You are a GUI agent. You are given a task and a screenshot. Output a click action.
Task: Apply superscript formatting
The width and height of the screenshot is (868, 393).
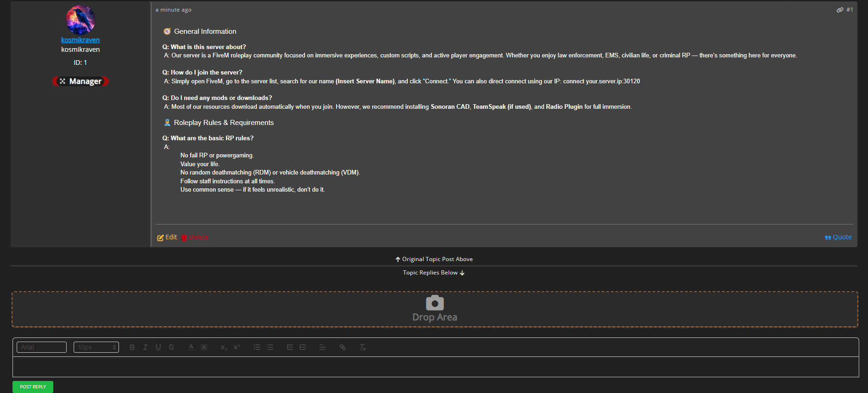click(237, 347)
